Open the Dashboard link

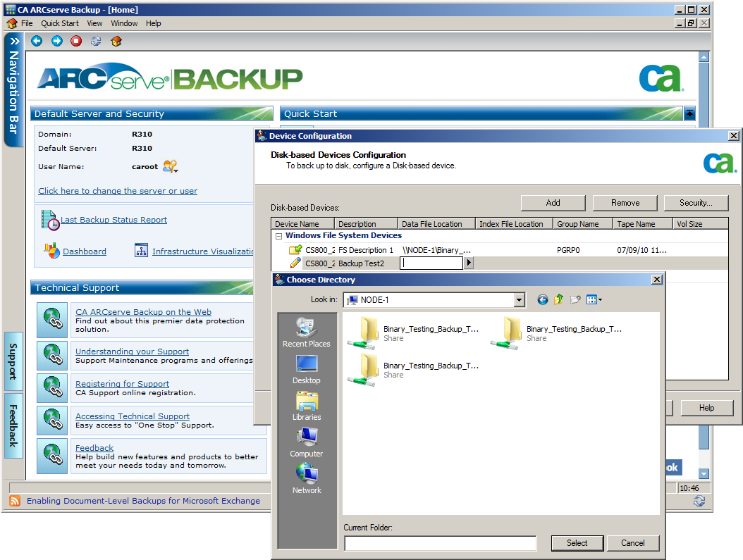(85, 251)
